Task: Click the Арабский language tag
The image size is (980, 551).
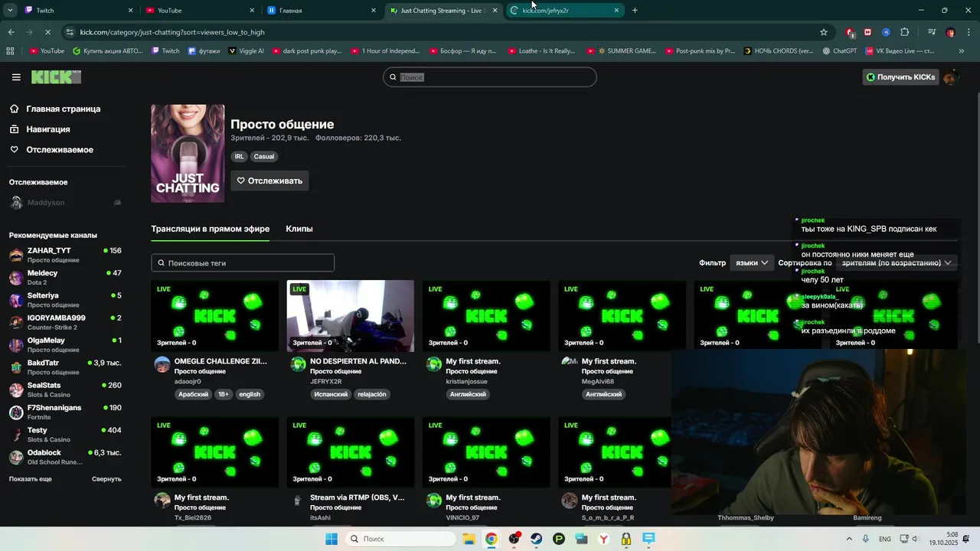Action: (x=193, y=395)
